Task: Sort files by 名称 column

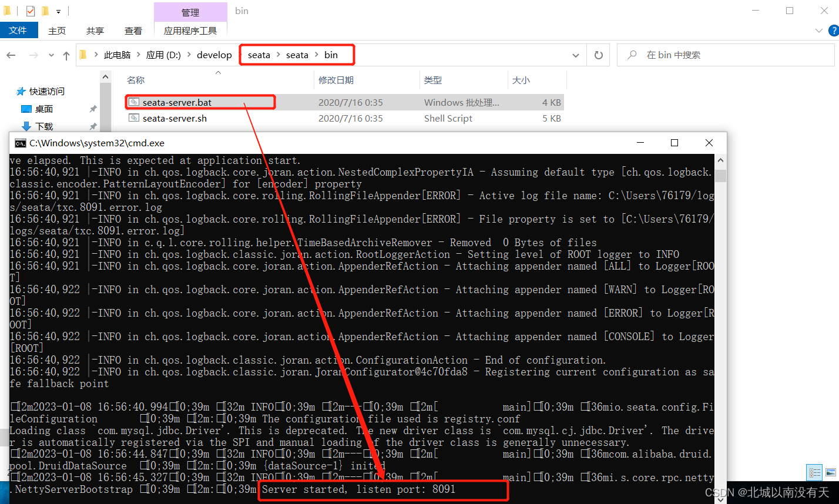Action: [x=136, y=80]
